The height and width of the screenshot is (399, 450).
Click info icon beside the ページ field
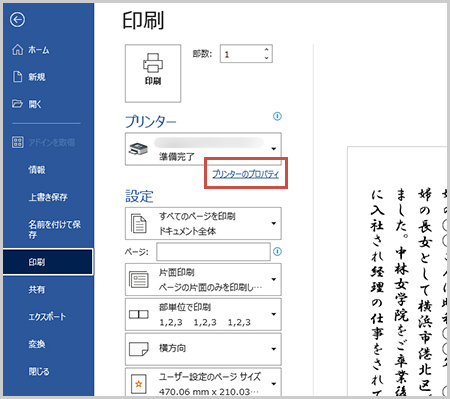pyautogui.click(x=277, y=252)
